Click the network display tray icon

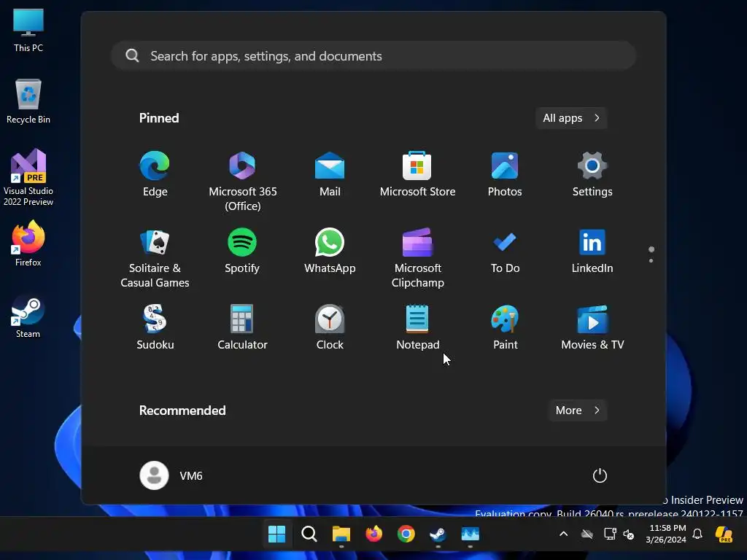[610, 534]
